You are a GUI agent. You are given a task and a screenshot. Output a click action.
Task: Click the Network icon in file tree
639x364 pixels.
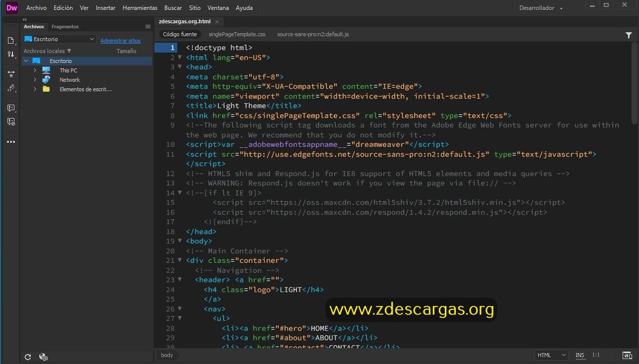46,80
